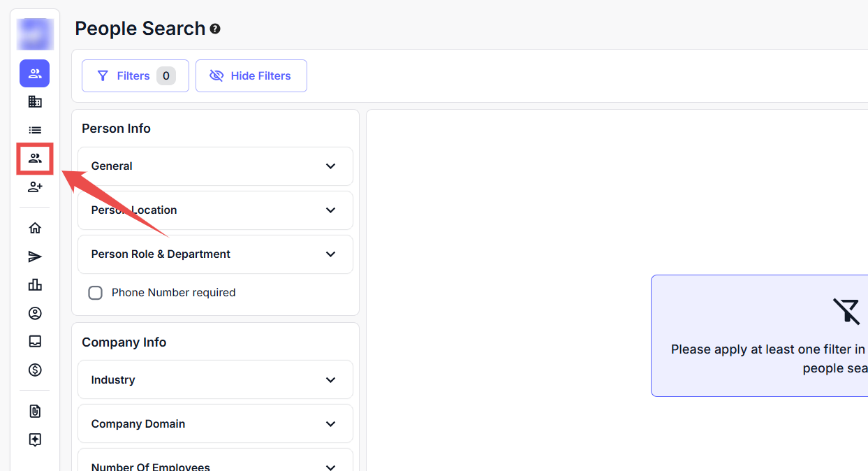Image resolution: width=868 pixels, height=471 pixels.
Task: Enable the Phone Number required checkbox
Action: (96, 293)
